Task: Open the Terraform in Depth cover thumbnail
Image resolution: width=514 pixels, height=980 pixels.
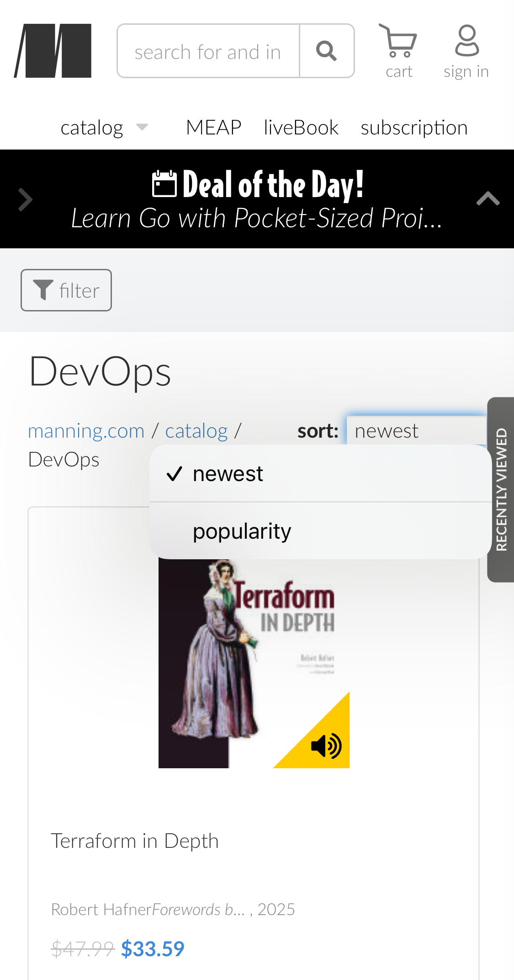Action: [x=254, y=663]
